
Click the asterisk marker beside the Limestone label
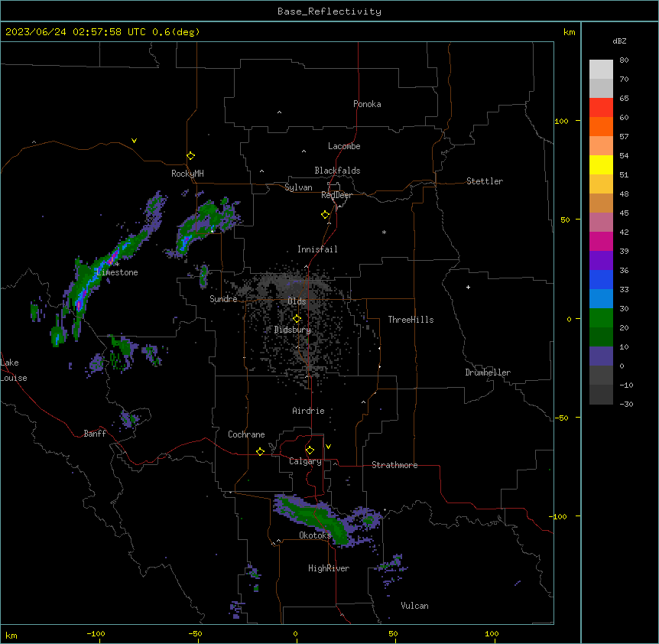(117, 265)
